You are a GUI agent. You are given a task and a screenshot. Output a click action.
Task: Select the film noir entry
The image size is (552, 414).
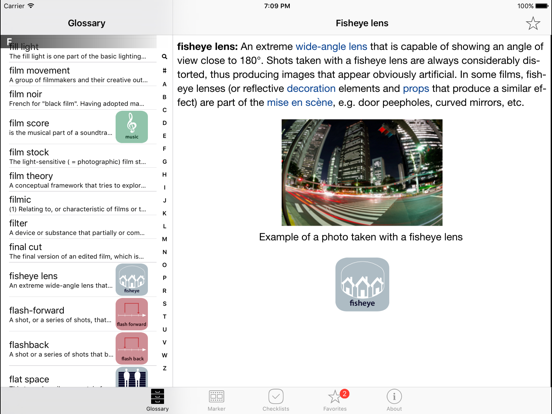[79, 98]
